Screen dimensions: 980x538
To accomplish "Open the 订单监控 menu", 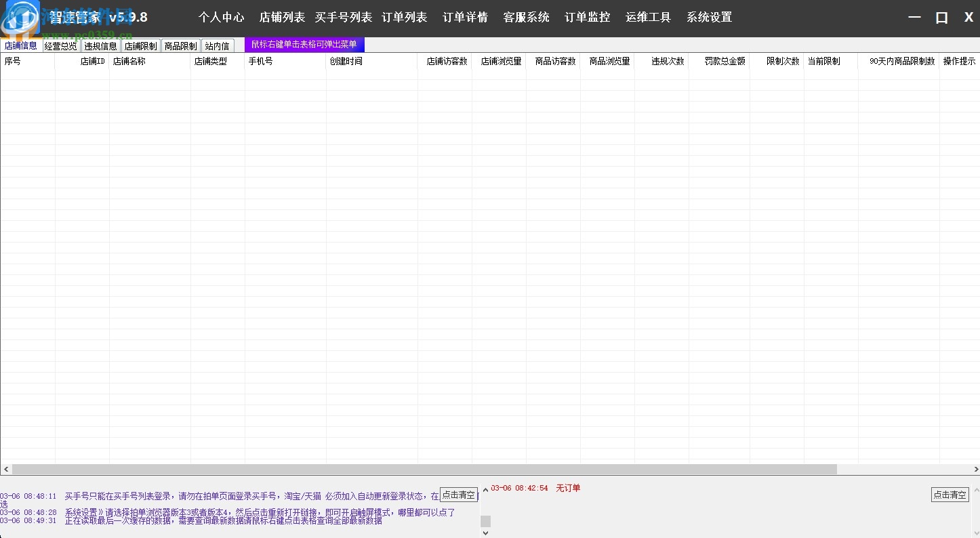I will (x=588, y=18).
